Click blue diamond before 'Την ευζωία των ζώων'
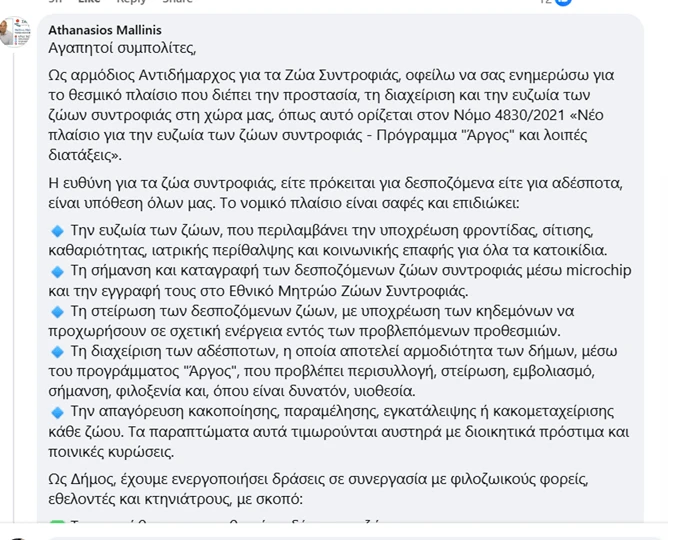 point(57,231)
